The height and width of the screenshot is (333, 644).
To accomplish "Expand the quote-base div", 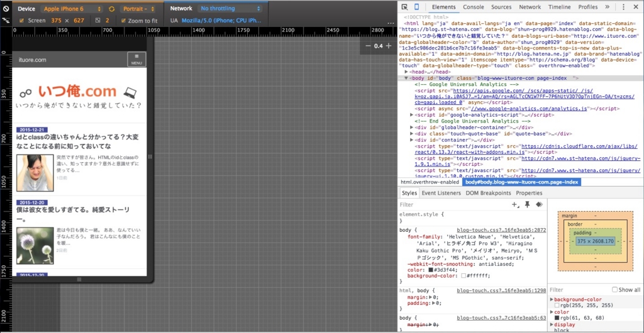I will point(412,134).
